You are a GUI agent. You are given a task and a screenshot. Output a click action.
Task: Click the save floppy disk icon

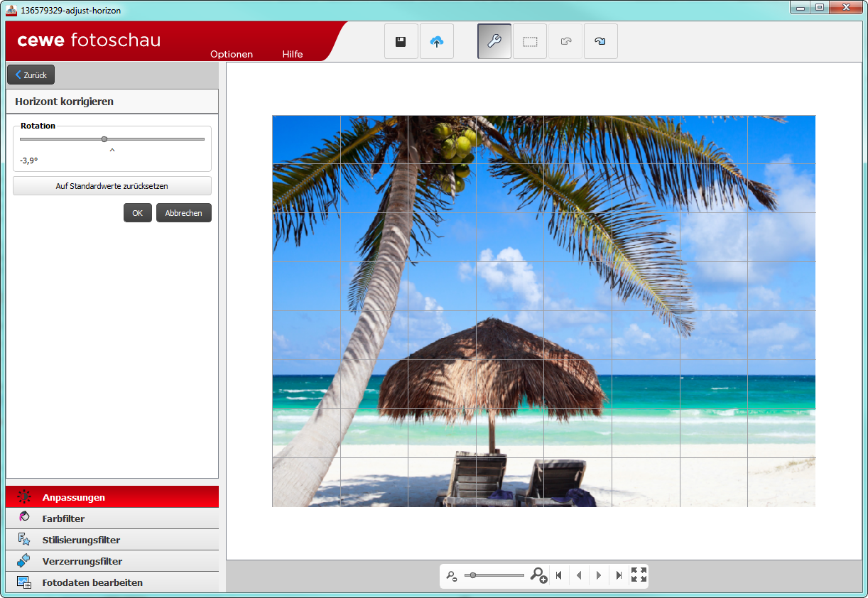coord(401,41)
